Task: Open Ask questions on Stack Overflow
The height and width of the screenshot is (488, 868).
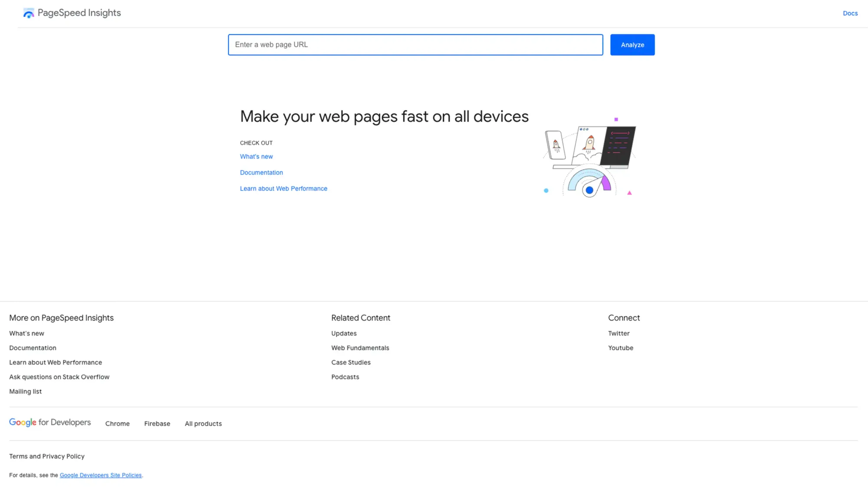Action: 59,377
